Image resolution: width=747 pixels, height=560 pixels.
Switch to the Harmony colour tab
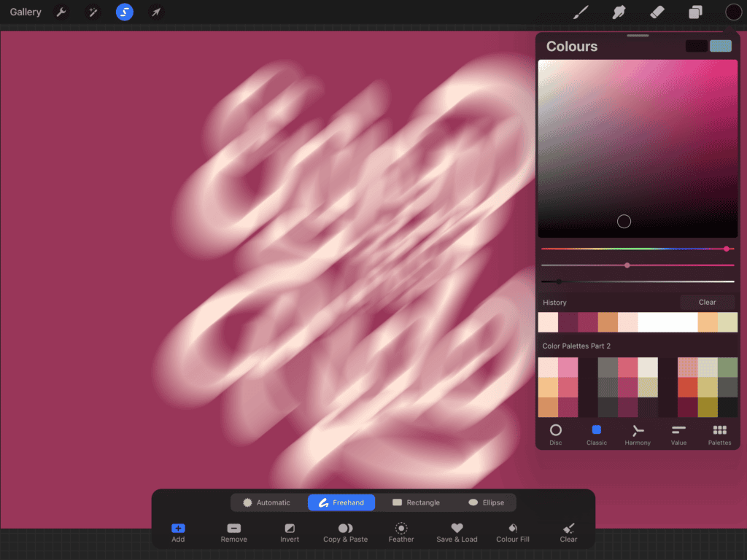point(637,434)
